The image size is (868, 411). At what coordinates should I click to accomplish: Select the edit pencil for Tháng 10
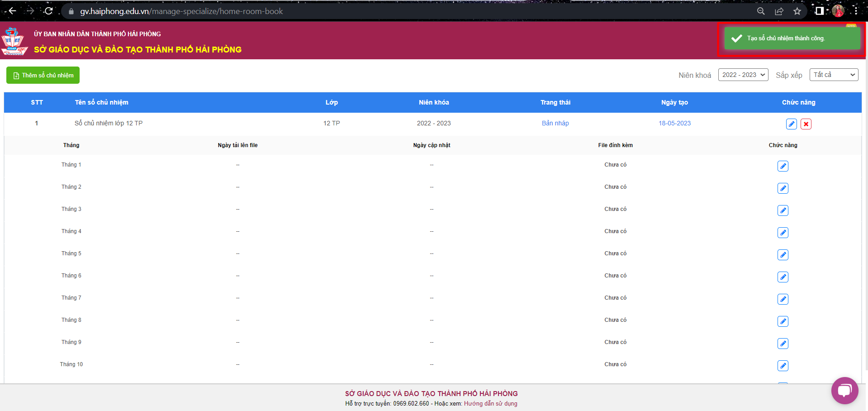(x=783, y=366)
